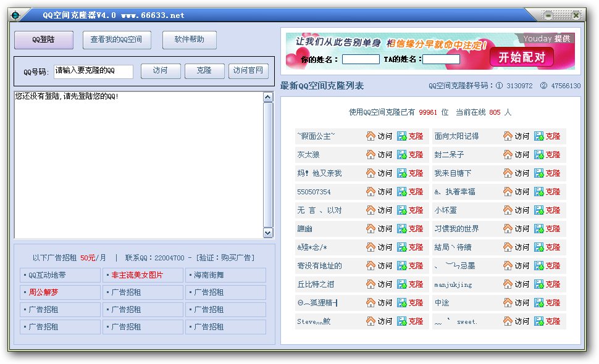
Task: Click the house icon beside ~假面公主~
Action: [371, 136]
